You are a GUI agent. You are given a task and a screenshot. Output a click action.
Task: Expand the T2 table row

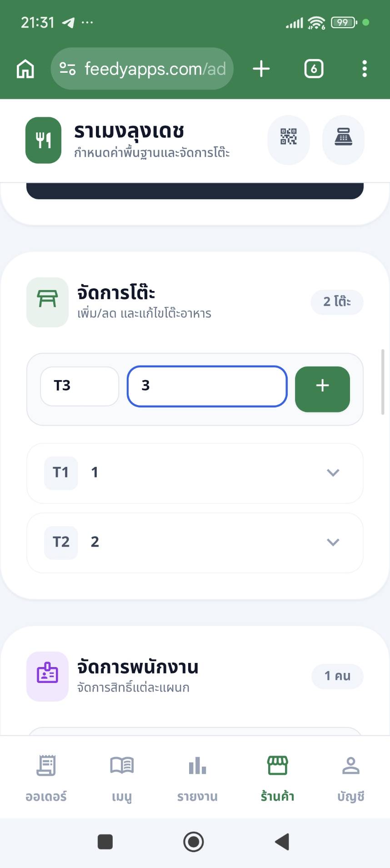[x=333, y=542]
